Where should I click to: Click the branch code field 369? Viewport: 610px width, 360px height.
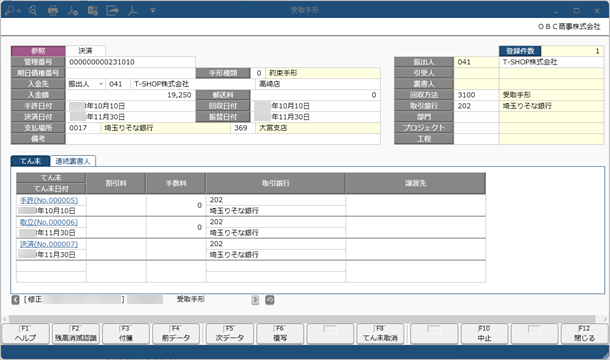pyautogui.click(x=243, y=128)
